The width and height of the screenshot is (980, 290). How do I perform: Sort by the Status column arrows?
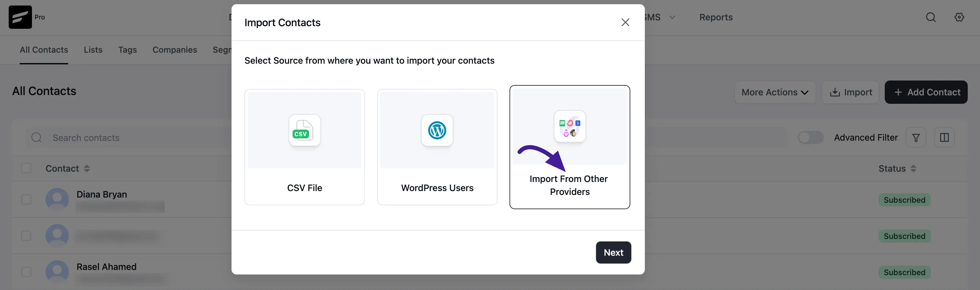[913, 168]
